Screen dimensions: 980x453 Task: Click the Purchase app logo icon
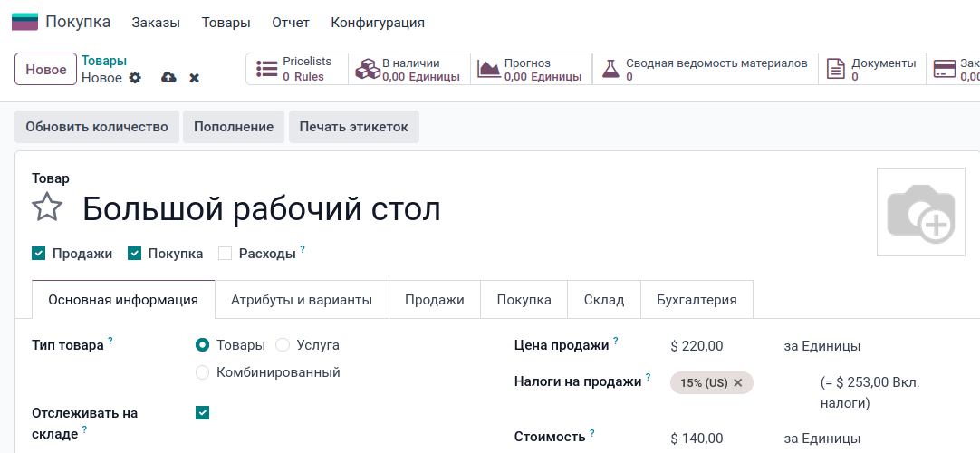pos(24,22)
